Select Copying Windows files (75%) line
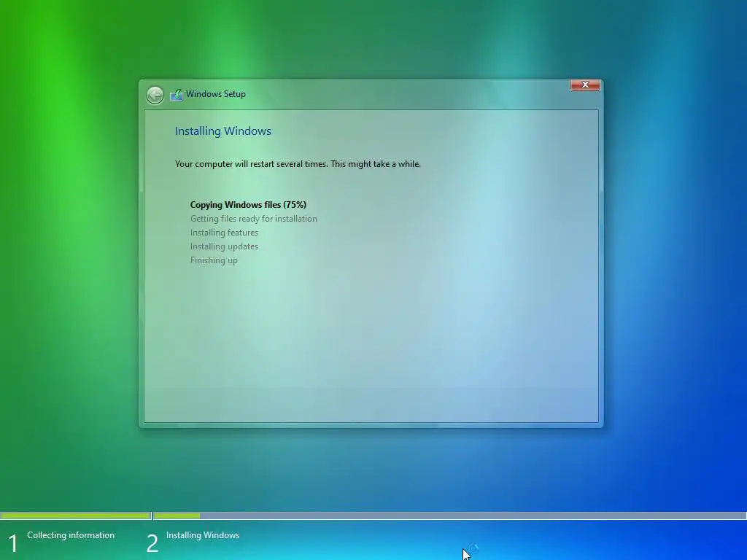The image size is (747, 560). tap(248, 205)
